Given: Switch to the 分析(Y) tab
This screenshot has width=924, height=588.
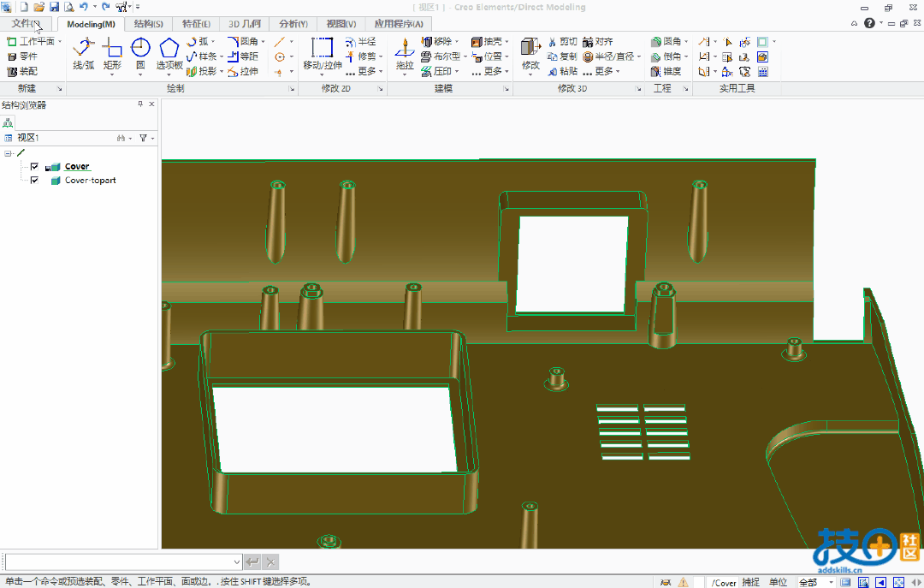Looking at the screenshot, I should [293, 24].
